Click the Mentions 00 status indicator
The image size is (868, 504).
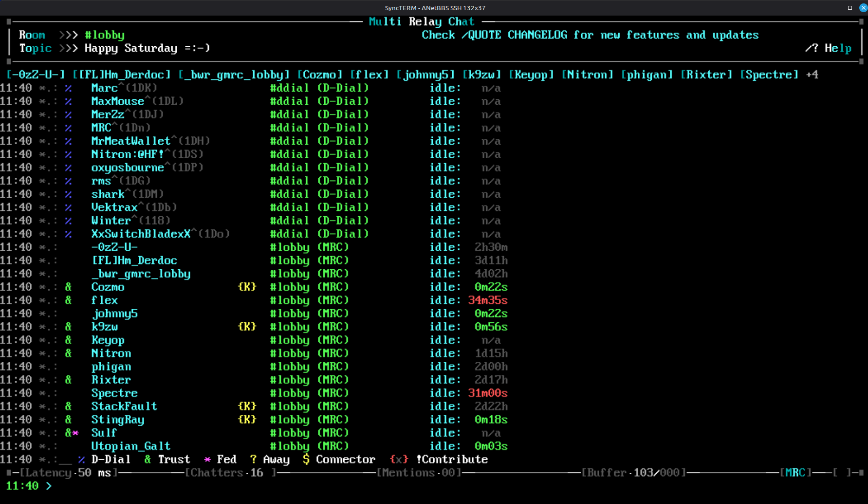(419, 473)
